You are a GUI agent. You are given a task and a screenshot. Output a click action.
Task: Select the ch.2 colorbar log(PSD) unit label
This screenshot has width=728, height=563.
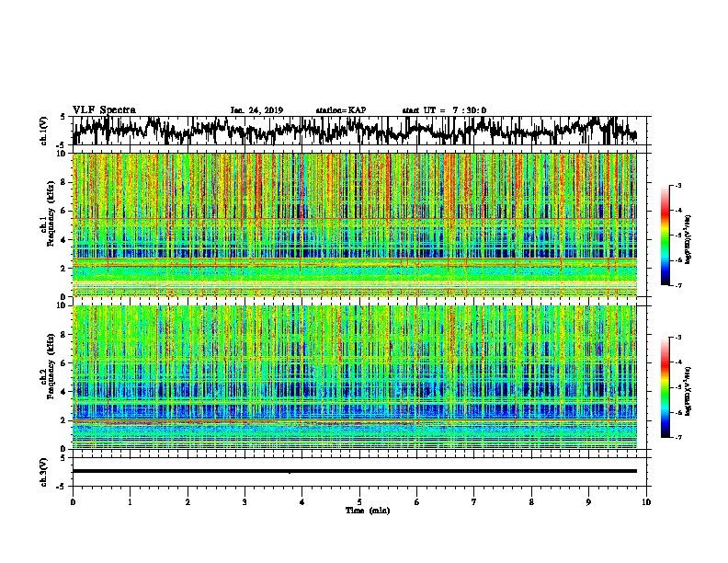(x=688, y=391)
